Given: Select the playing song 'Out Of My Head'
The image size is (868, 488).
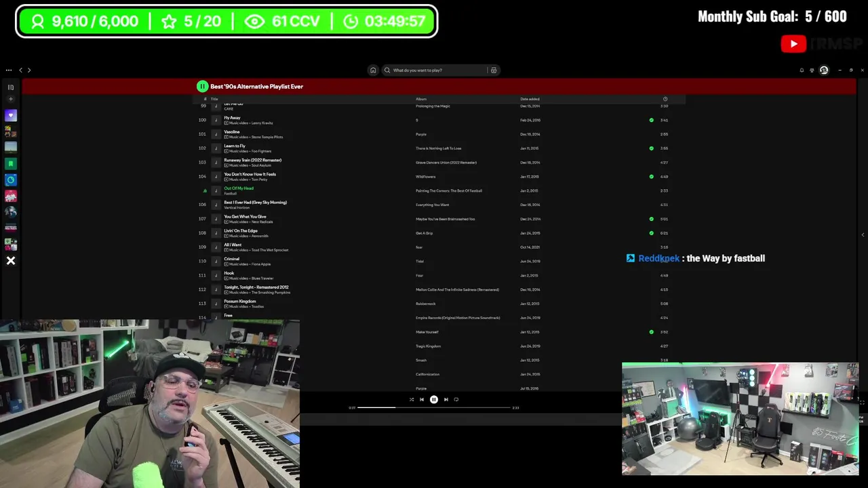Looking at the screenshot, I should 239,188.
